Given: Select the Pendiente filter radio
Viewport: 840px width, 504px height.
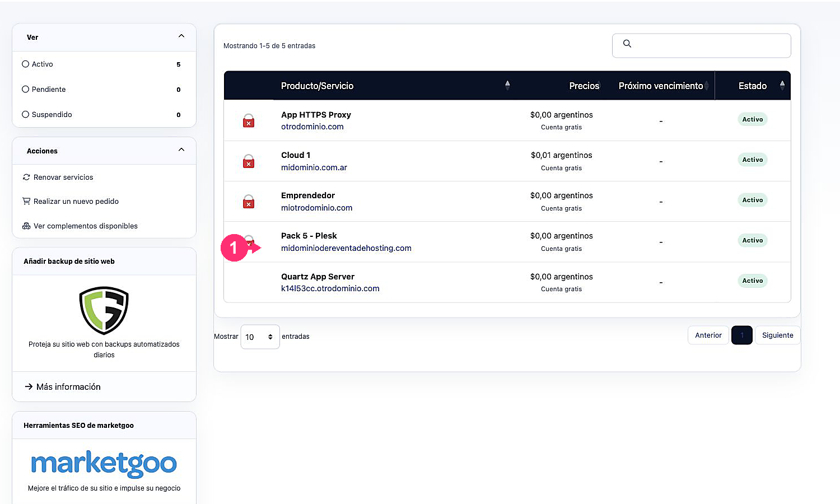Looking at the screenshot, I should (25, 89).
